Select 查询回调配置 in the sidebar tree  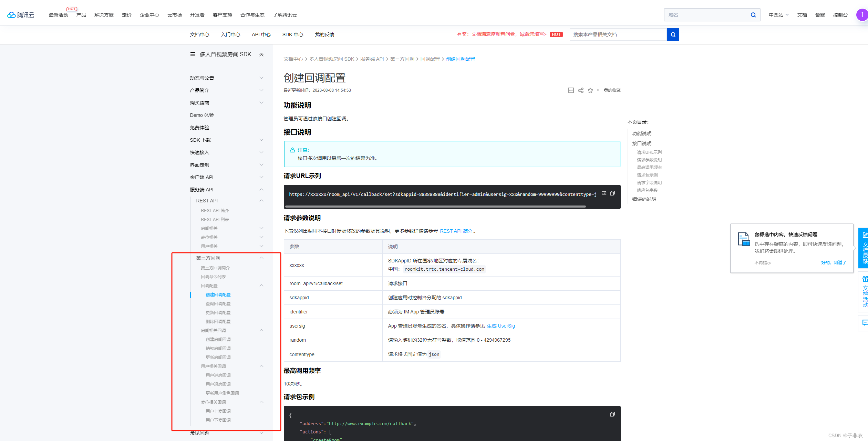pyautogui.click(x=218, y=304)
